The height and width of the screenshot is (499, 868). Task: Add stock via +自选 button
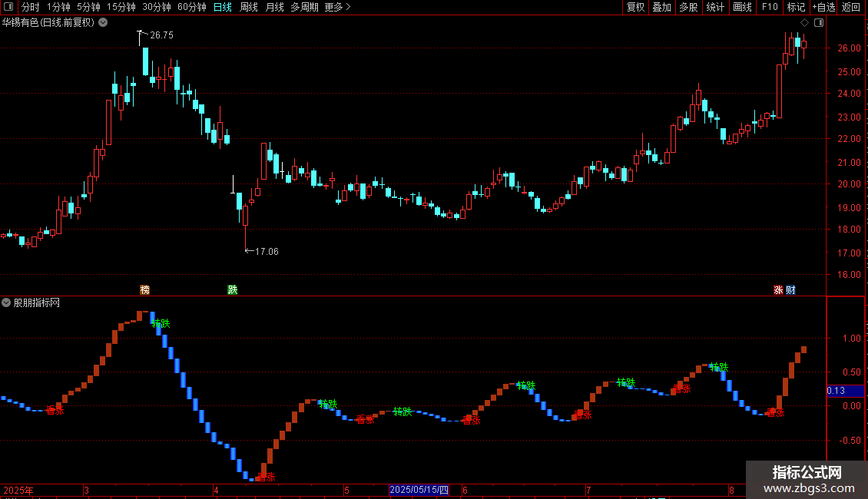coord(823,7)
